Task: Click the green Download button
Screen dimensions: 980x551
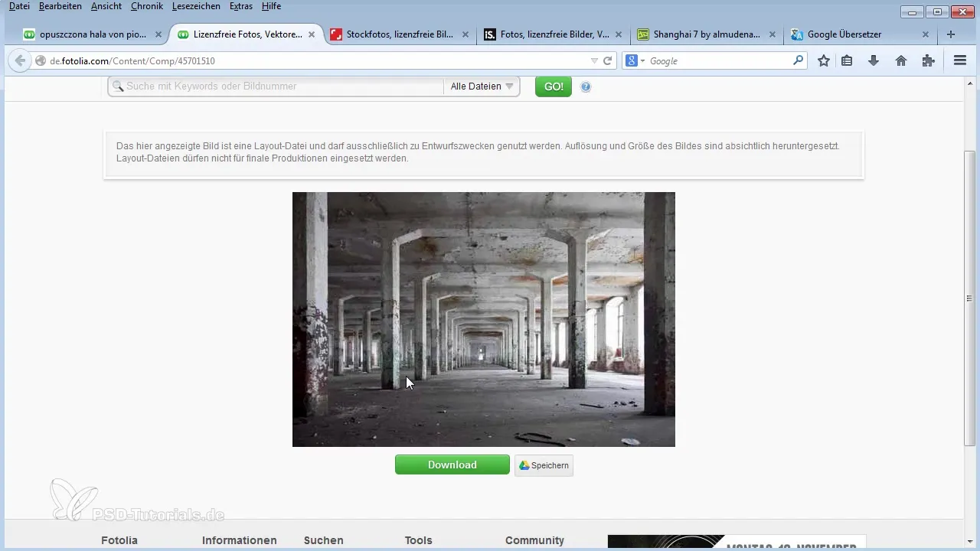Action: [x=452, y=465]
